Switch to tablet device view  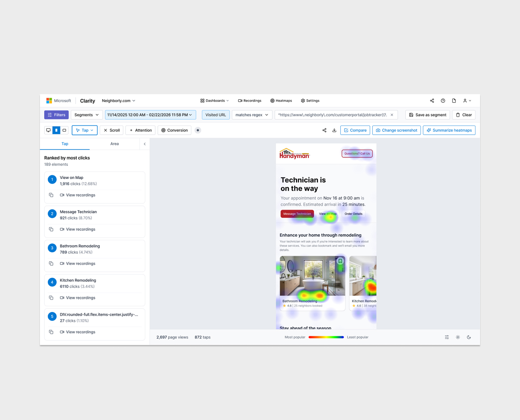point(64,130)
